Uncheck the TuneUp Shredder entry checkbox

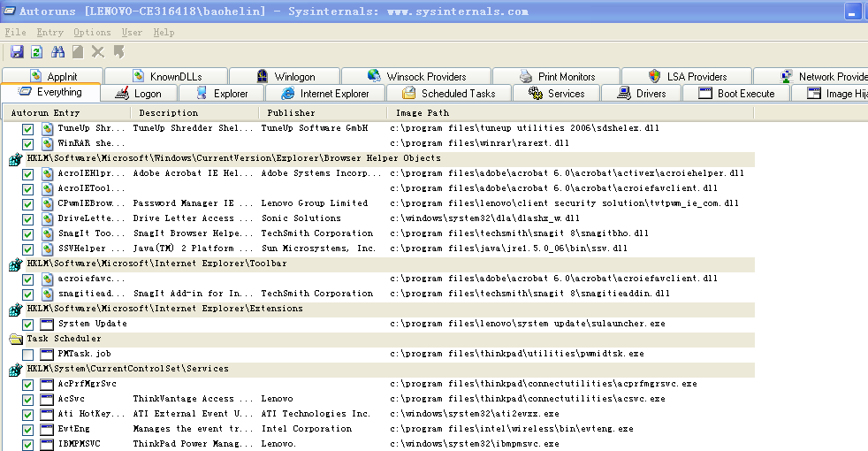point(28,129)
